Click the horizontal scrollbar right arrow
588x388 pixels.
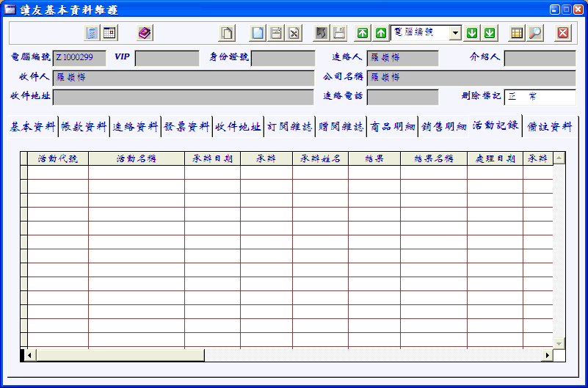547,355
